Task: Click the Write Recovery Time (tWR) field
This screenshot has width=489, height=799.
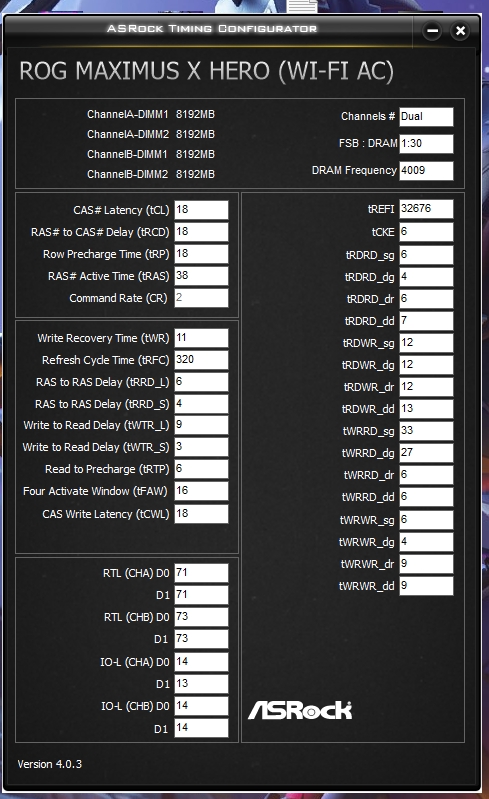Action: tap(201, 338)
